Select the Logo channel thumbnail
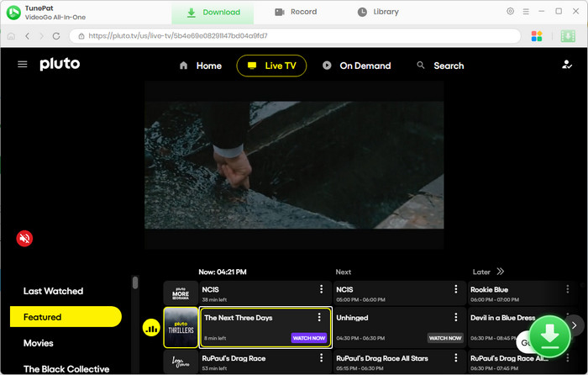Image resolution: width=588 pixels, height=375 pixels. [181, 362]
